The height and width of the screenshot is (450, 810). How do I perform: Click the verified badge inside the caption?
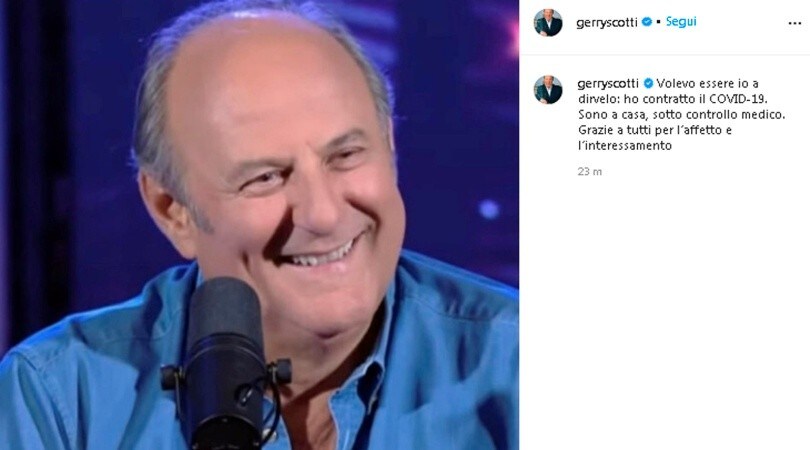tap(648, 83)
